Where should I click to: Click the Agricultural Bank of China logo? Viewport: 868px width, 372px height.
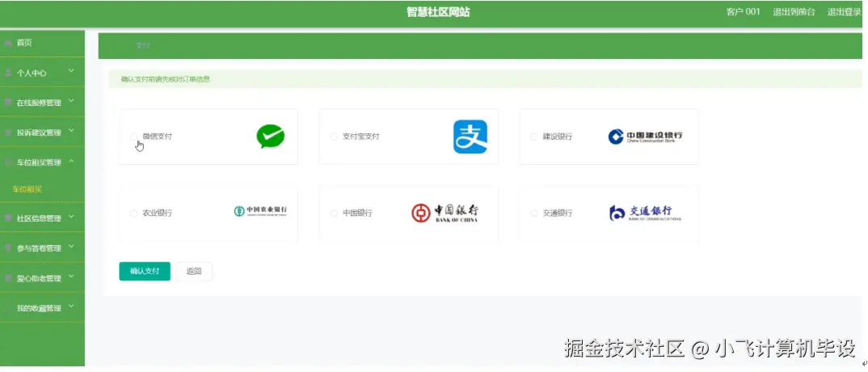(260, 211)
